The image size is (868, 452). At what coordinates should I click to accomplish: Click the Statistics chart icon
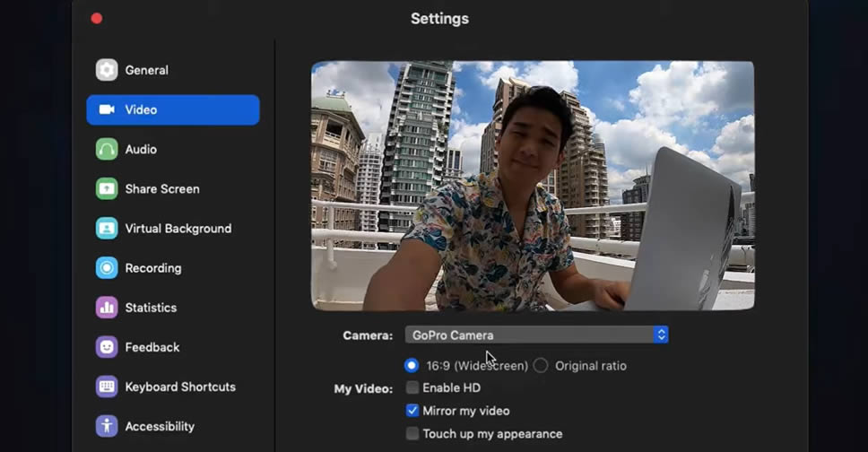[107, 307]
